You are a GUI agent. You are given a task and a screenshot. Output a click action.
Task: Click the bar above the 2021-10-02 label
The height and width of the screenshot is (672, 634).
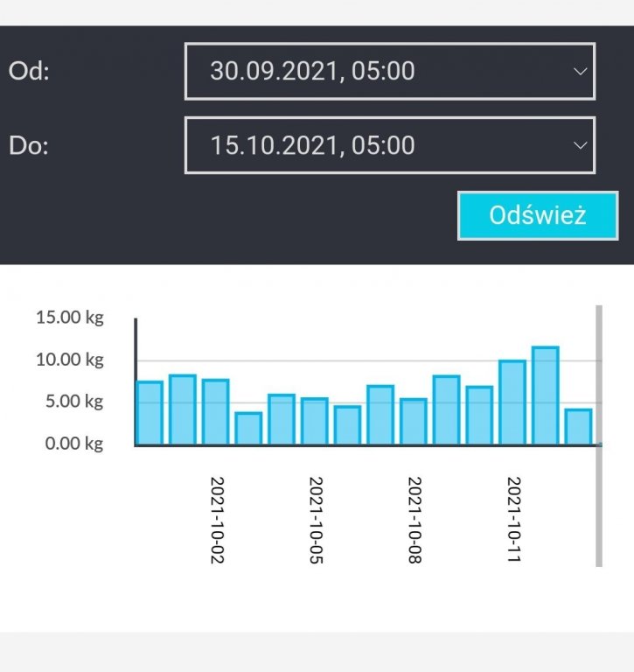[216, 412]
